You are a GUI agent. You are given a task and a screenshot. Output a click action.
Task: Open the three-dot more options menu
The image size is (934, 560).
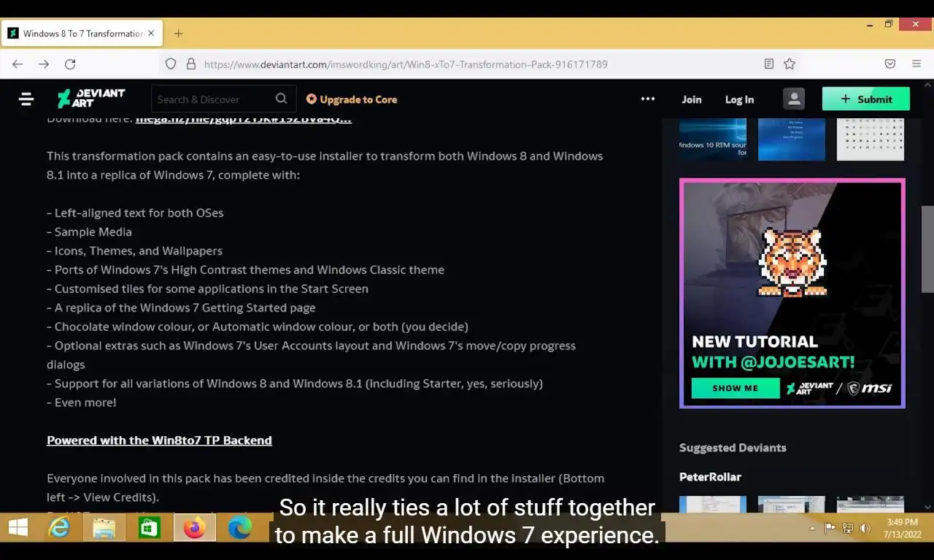(x=648, y=99)
